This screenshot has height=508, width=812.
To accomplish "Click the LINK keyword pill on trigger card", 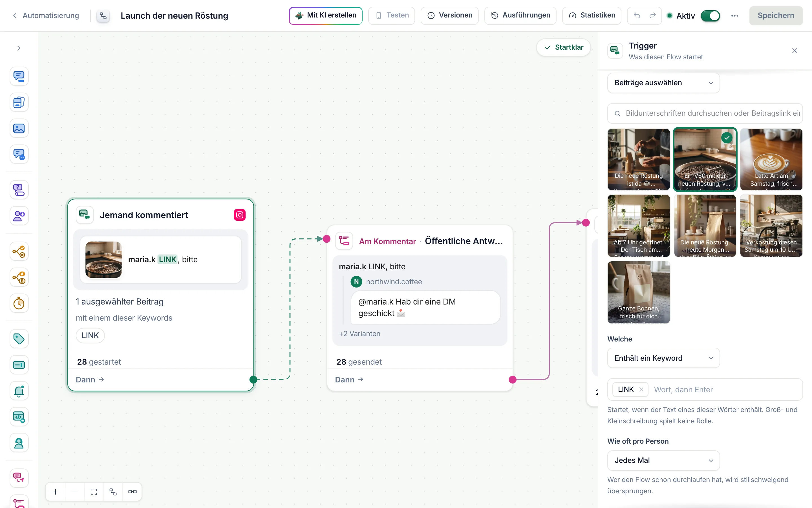I will pos(90,335).
